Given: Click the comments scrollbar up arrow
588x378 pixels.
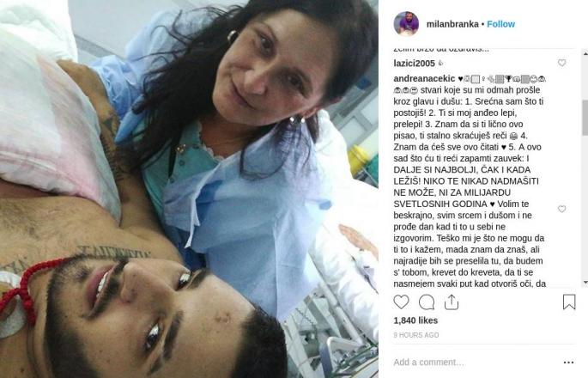Looking at the screenshot, I should tap(585, 54).
